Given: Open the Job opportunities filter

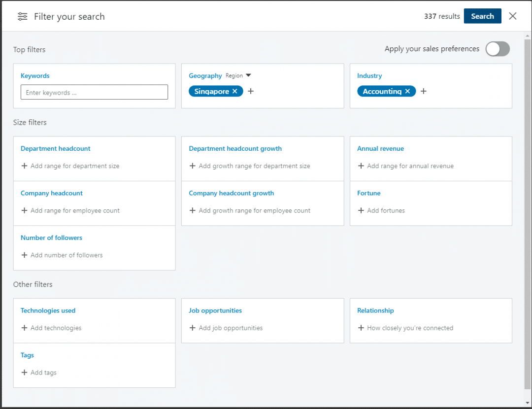Looking at the screenshot, I should point(215,310).
